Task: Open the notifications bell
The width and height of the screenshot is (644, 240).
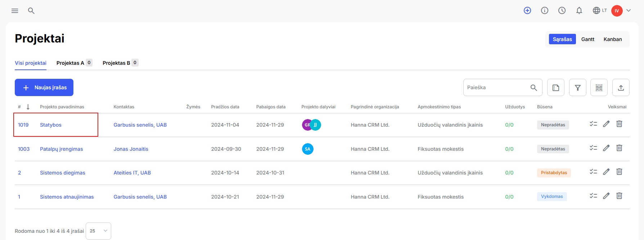Action: [x=579, y=10]
